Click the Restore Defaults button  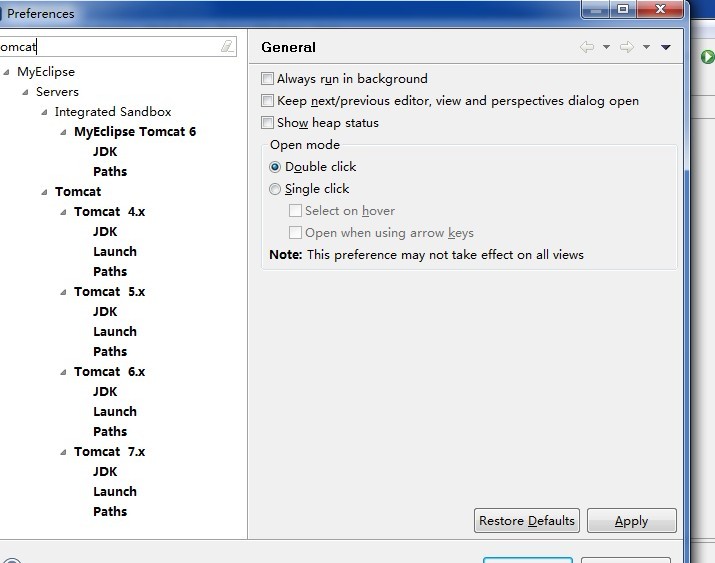click(x=527, y=521)
